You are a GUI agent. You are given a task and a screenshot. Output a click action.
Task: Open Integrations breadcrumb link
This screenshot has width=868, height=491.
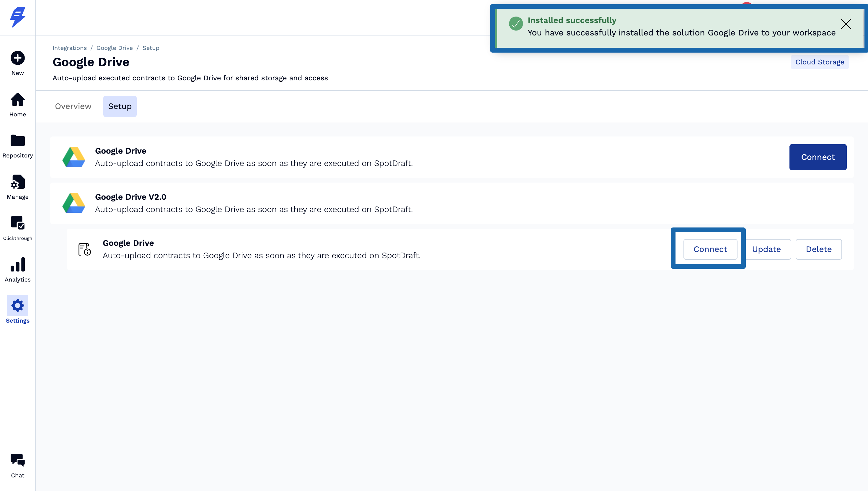coord(69,48)
